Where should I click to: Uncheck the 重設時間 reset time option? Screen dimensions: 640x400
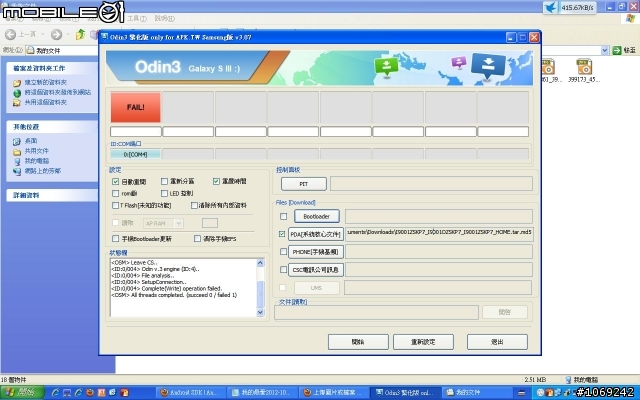point(216,181)
